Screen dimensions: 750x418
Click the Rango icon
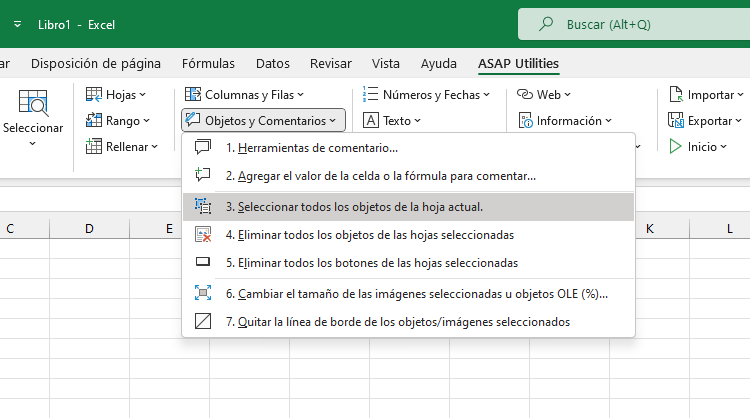(94, 121)
